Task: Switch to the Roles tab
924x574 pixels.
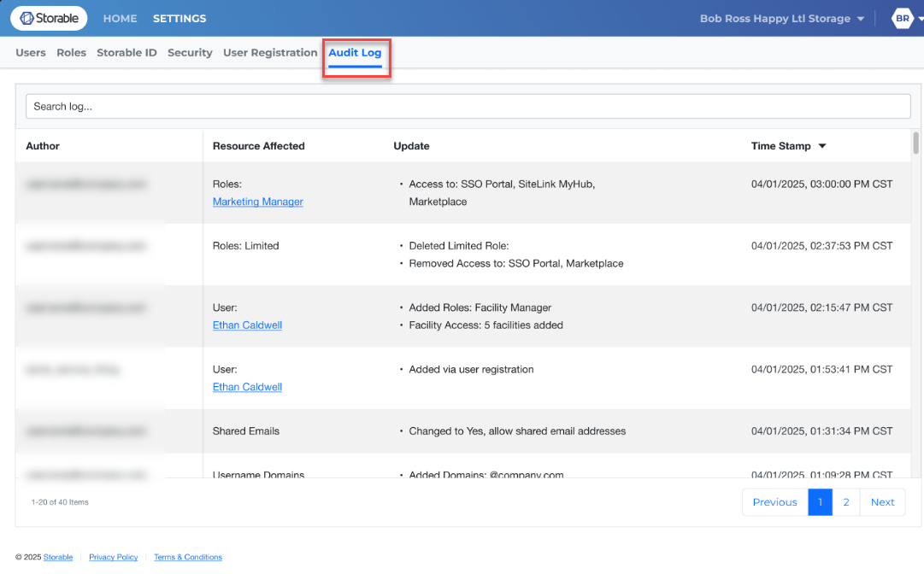Action: tap(71, 52)
